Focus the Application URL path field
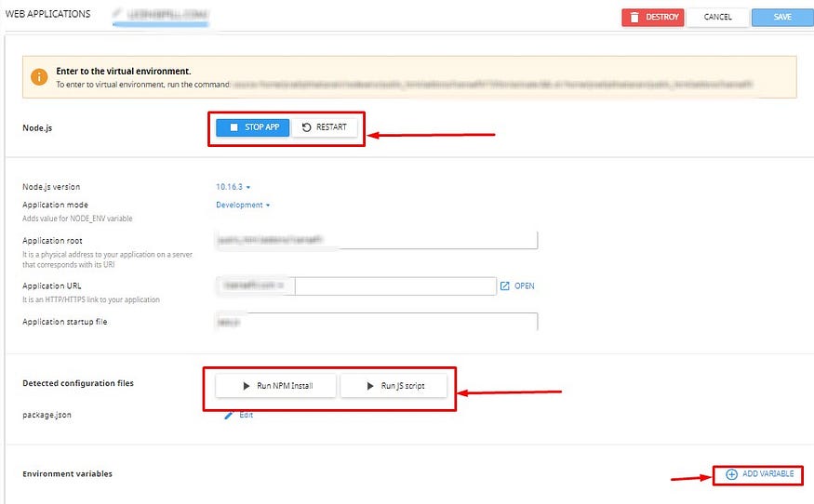Image resolution: width=814 pixels, height=504 pixels. pos(394,286)
